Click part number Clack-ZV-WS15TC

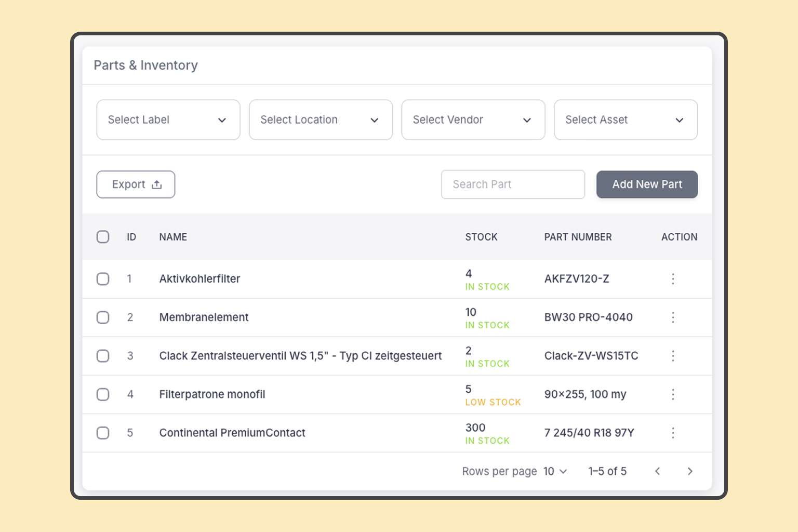coord(591,356)
